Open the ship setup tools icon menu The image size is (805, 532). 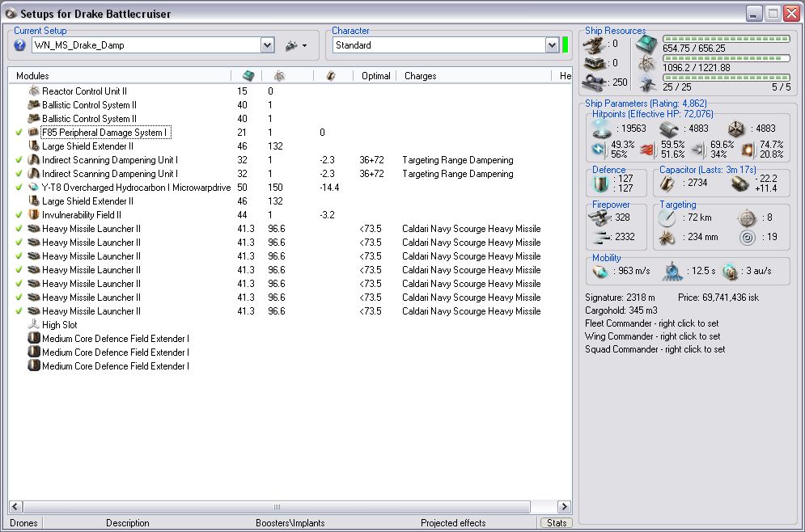tap(296, 45)
